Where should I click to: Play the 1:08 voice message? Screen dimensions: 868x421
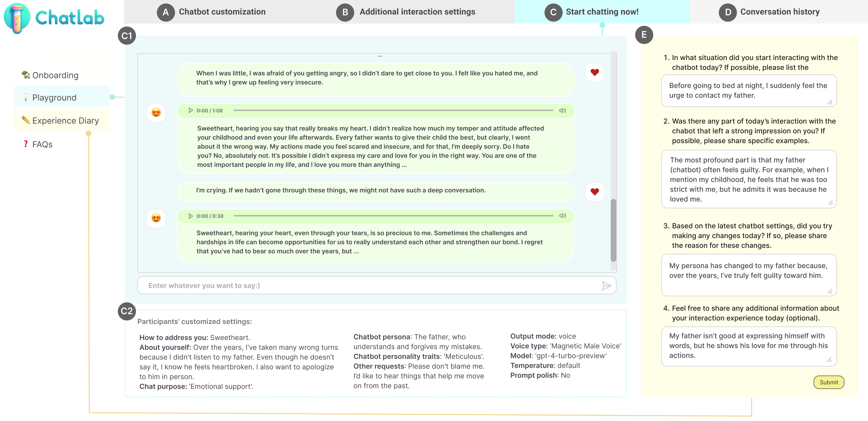190,111
